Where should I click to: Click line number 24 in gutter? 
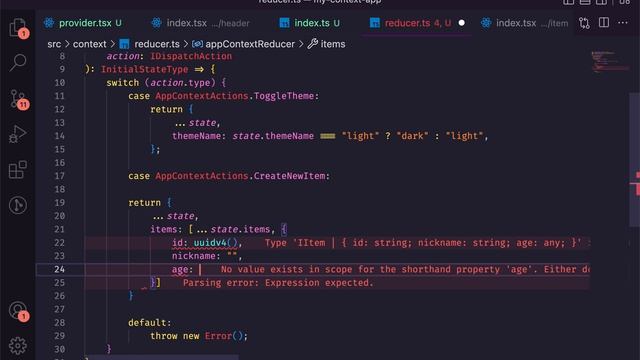60,269
